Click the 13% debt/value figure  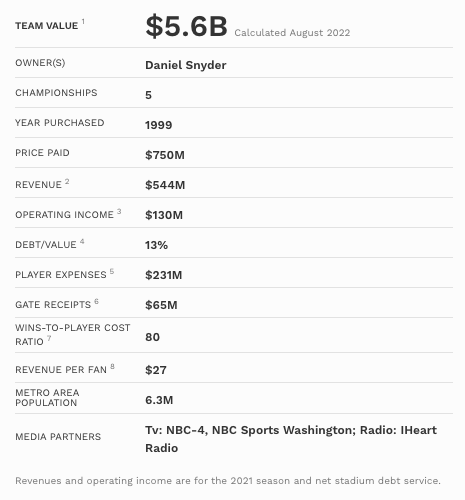[x=156, y=245]
